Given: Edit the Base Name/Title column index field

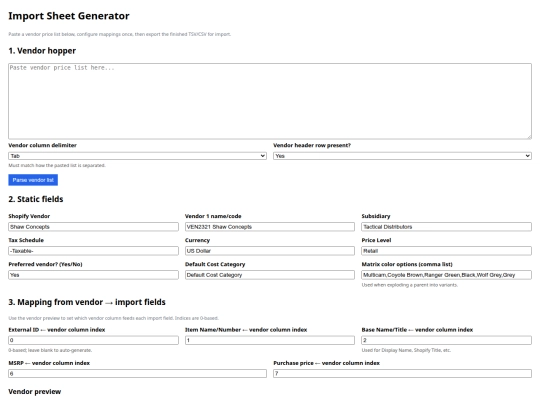Looking at the screenshot, I should coord(446,340).
